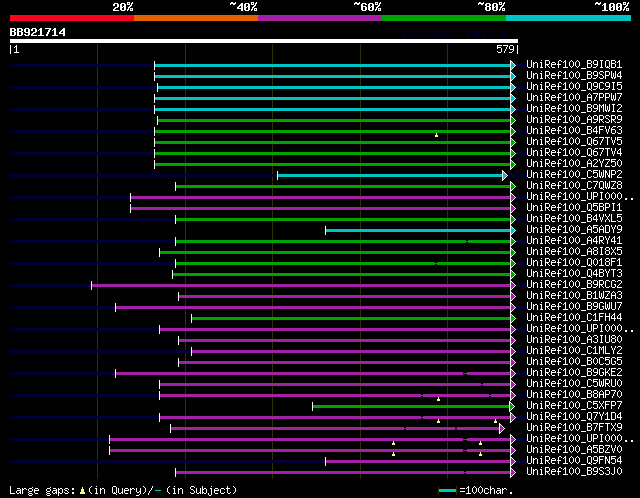Image resolution: width=640 pixels, height=498 pixels.
Task: Click the short cyan alignment bar for A5ADY9
Action: coord(418,231)
